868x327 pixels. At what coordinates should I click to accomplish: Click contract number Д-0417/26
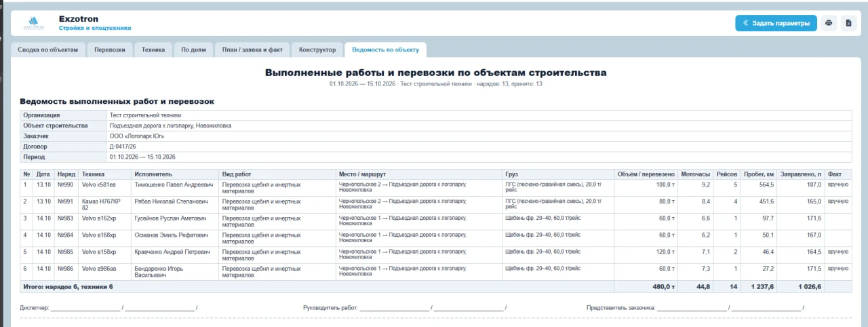pyautogui.click(x=123, y=146)
